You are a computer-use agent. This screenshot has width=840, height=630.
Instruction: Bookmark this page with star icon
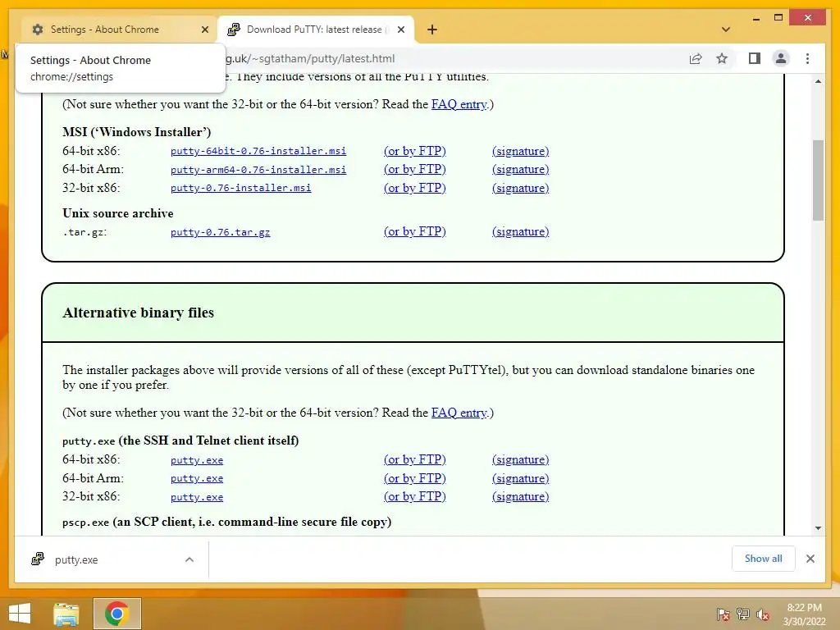722,58
